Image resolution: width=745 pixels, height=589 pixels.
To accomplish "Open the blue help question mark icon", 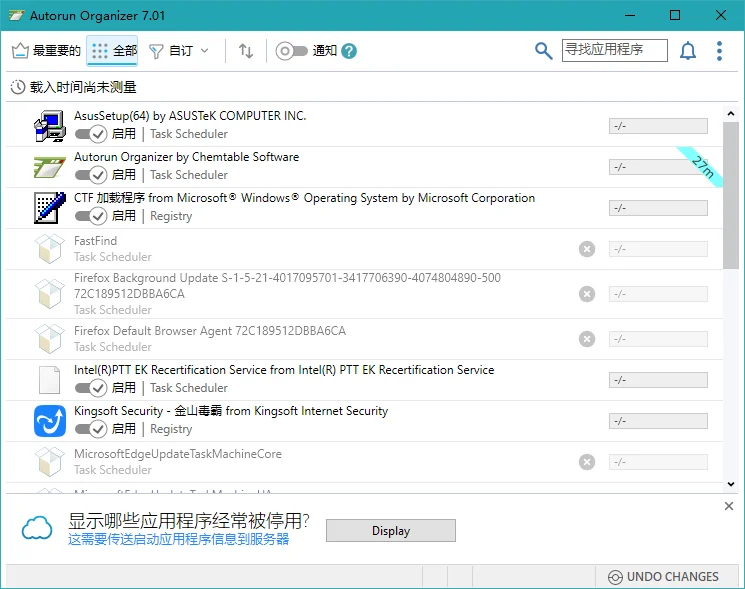I will [x=349, y=51].
